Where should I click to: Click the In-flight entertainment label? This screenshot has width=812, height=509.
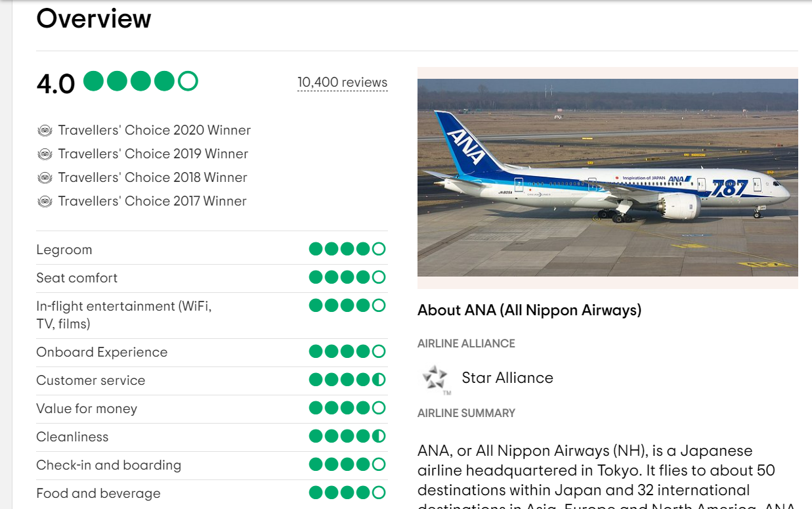coord(124,315)
